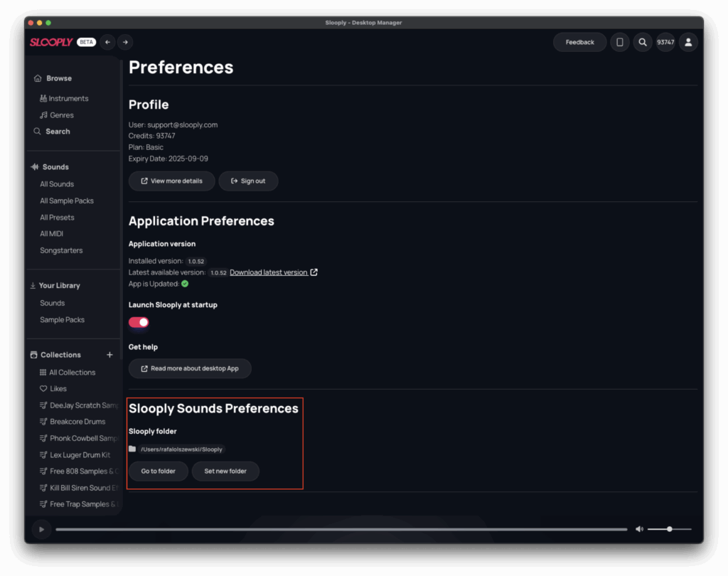Select Genres via its music note icon
This screenshot has height=576, width=728.
click(x=43, y=114)
